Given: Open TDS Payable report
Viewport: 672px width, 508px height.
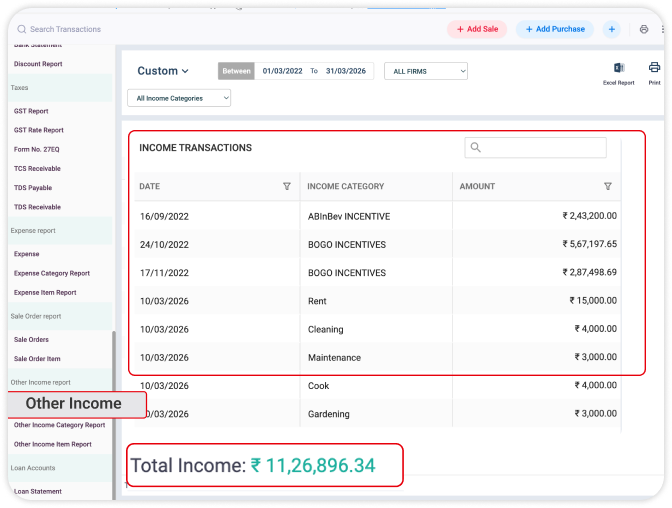Looking at the screenshot, I should [33, 188].
